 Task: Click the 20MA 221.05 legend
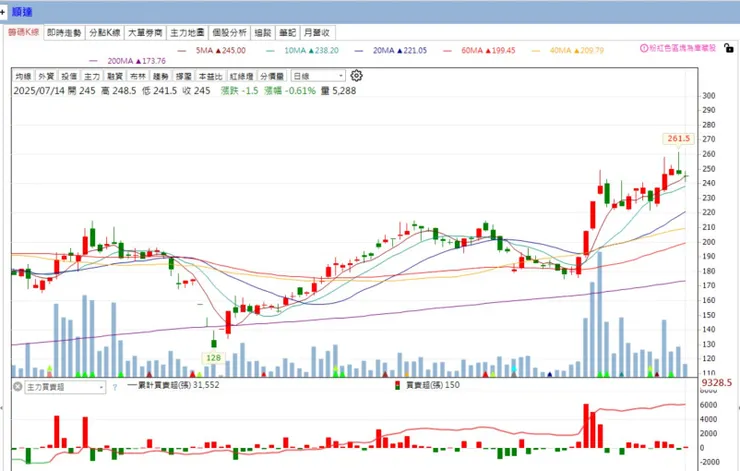click(391, 50)
